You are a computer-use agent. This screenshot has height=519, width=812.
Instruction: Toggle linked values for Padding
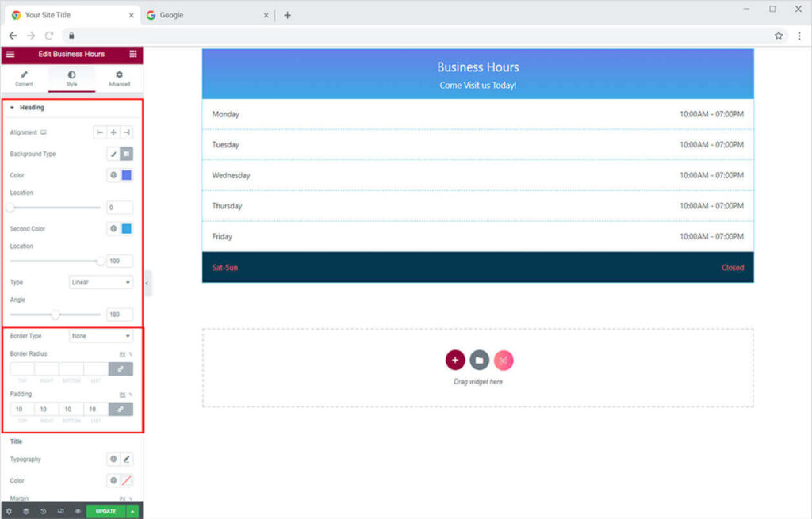(x=121, y=410)
